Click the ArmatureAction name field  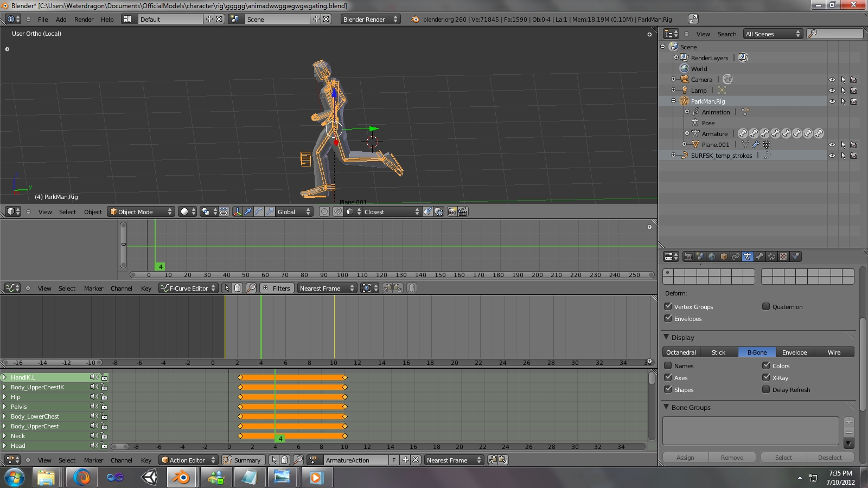coord(356,460)
